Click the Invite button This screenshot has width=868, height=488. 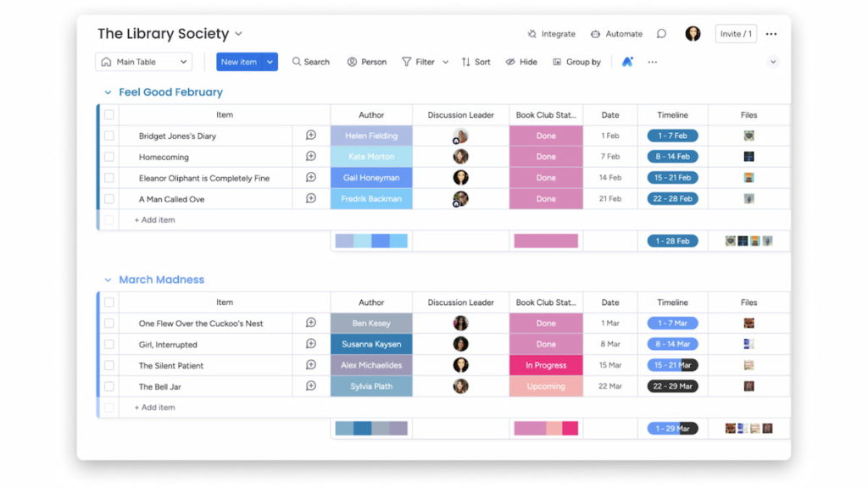[735, 34]
